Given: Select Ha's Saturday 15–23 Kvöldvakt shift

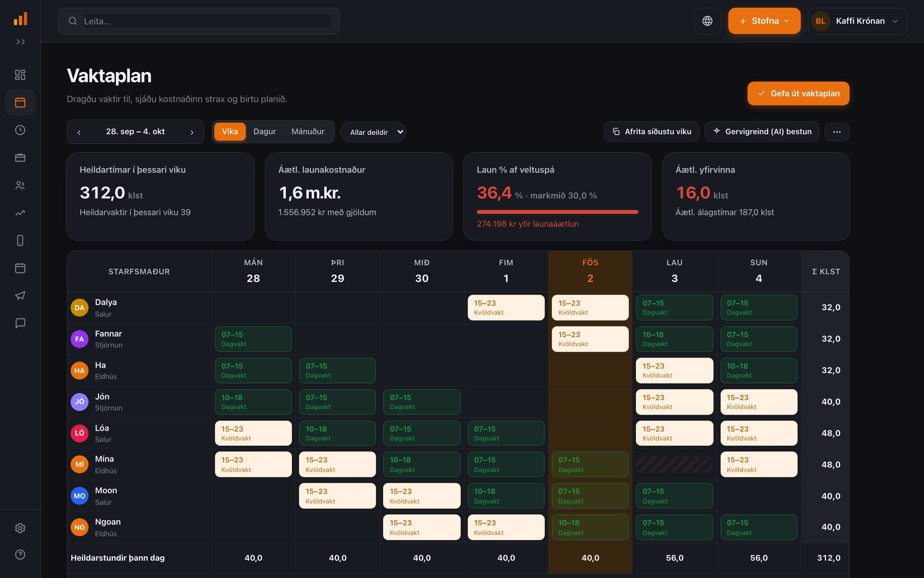Looking at the screenshot, I should pos(674,371).
